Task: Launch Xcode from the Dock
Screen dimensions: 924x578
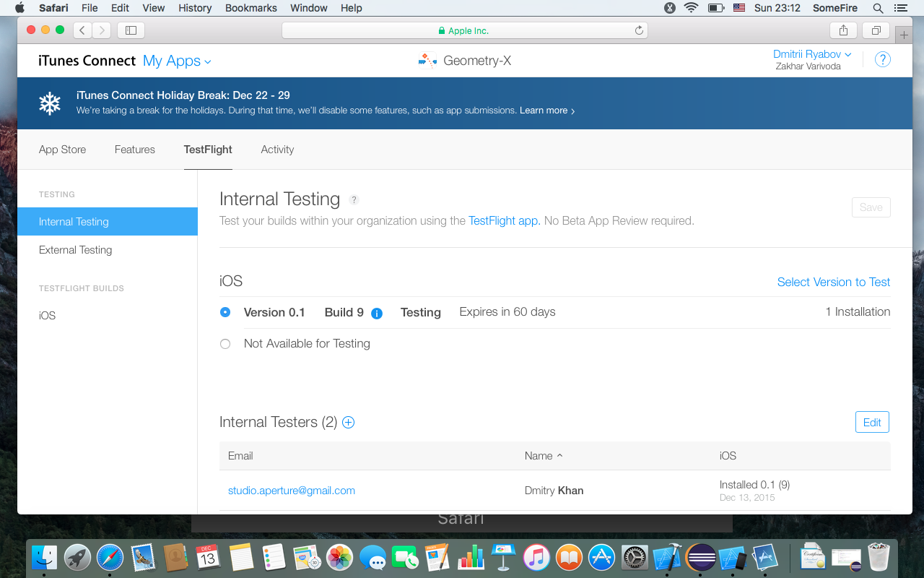Action: 667,557
